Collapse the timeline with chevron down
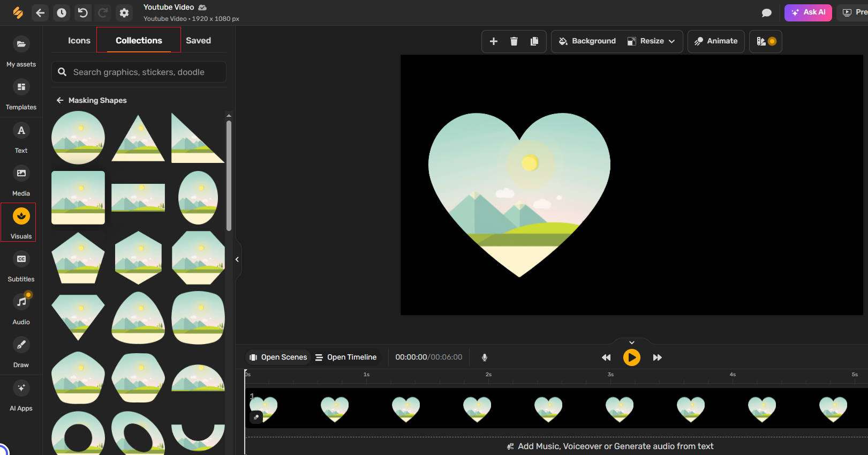The image size is (868, 455). pyautogui.click(x=632, y=342)
